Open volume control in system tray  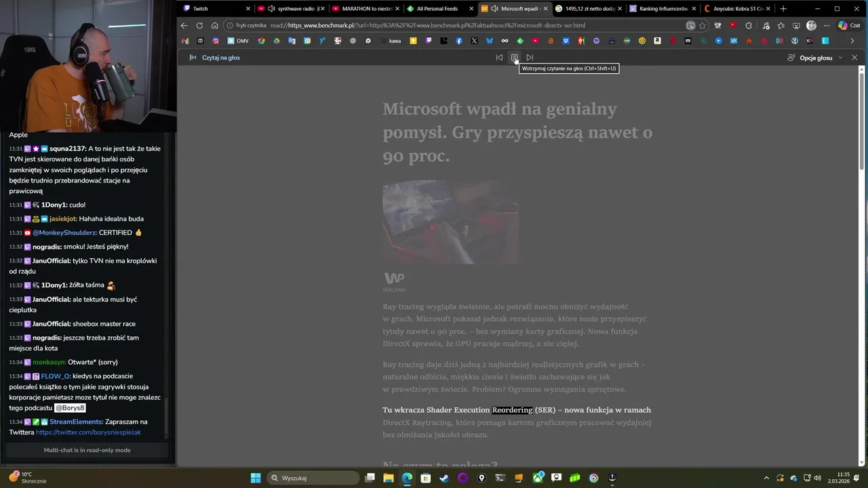click(817, 478)
